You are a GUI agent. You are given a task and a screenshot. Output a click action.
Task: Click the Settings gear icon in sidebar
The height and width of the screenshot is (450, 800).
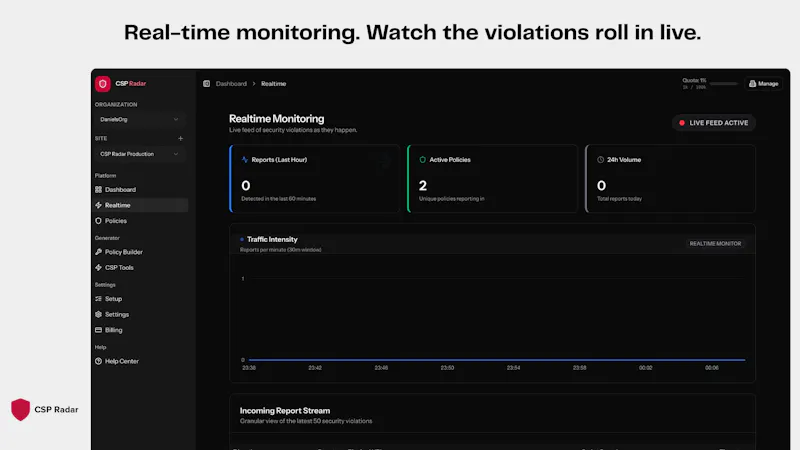98,314
